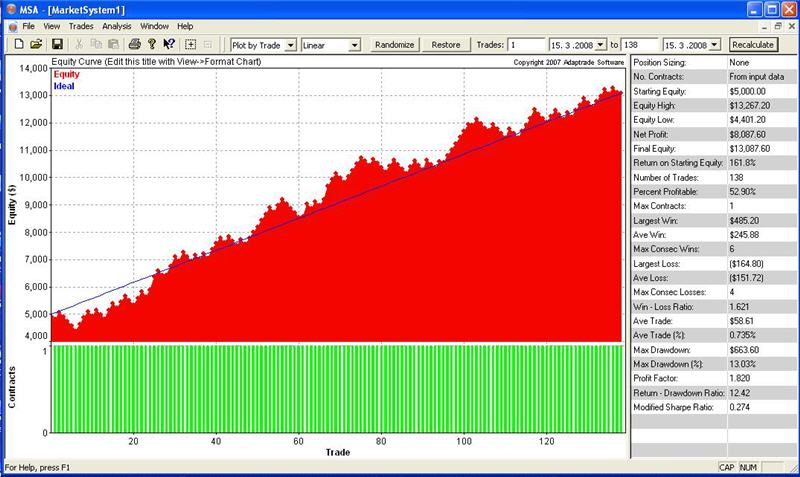Select the Largest Loss value ($164.80)
Screen dimensions: 800x477
pyautogui.click(x=746, y=264)
